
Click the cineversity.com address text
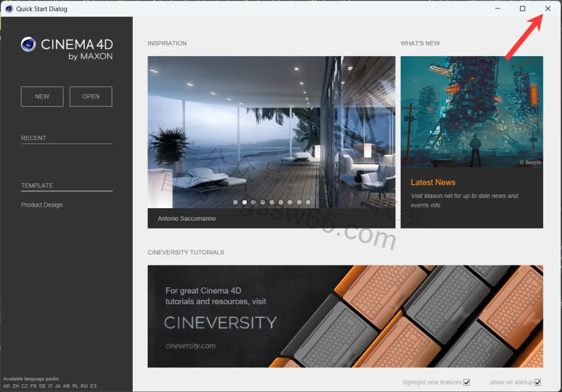(x=190, y=346)
